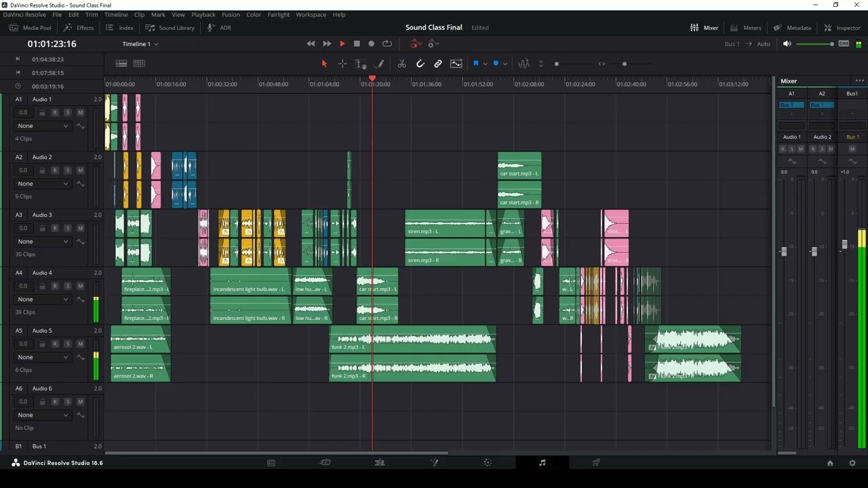This screenshot has width=868, height=488.
Task: Open the Audio 3 automation None dropdown
Action: pyautogui.click(x=43, y=241)
